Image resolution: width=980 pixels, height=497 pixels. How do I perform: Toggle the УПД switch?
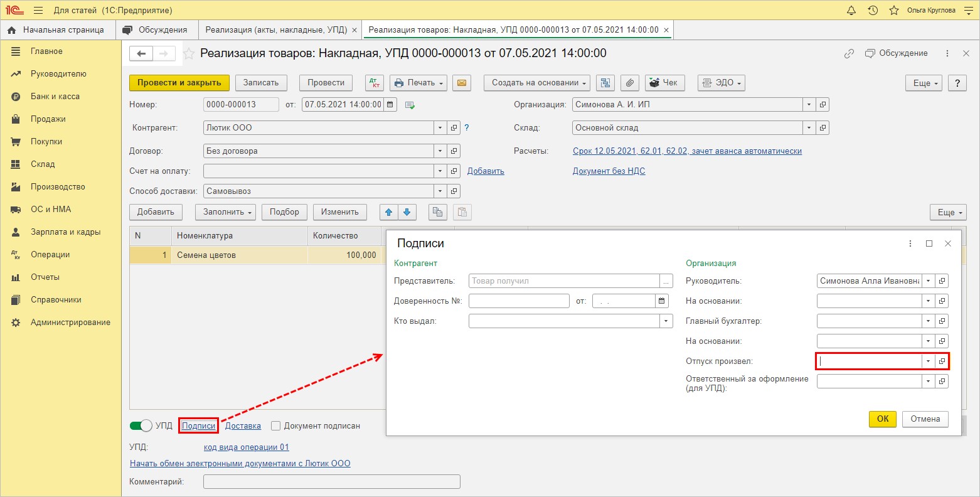pyautogui.click(x=141, y=426)
